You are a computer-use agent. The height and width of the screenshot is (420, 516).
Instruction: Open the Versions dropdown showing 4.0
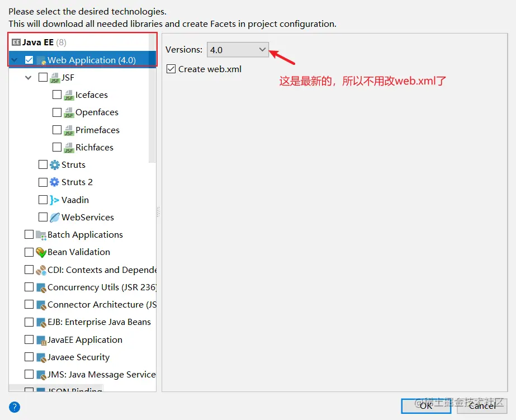pyautogui.click(x=238, y=50)
